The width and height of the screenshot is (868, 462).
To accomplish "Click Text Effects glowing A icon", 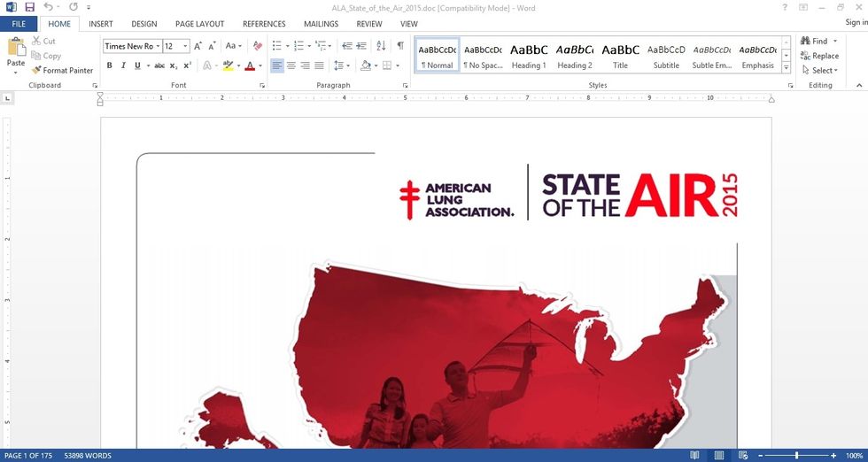I will tap(207, 65).
